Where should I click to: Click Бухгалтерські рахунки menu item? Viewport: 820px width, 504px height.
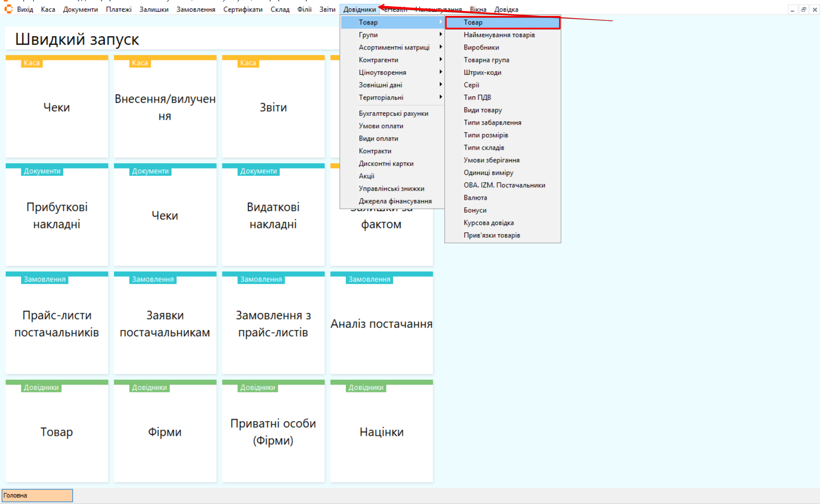tap(393, 113)
